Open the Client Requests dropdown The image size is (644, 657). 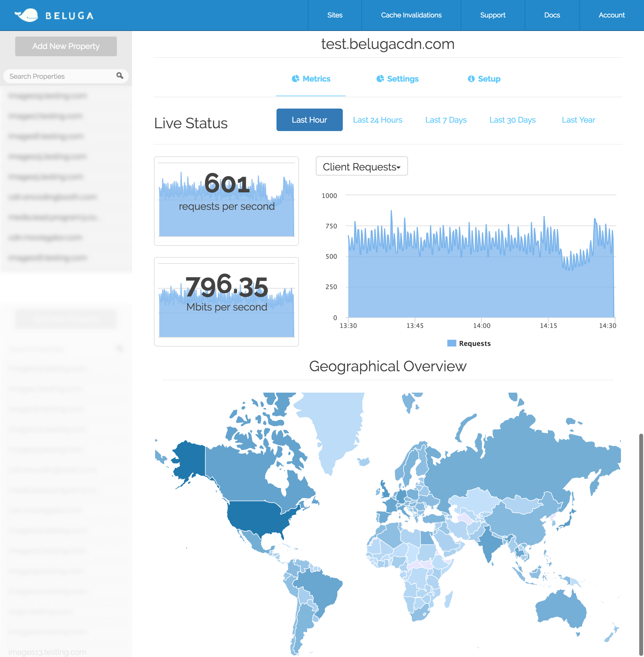coord(362,166)
